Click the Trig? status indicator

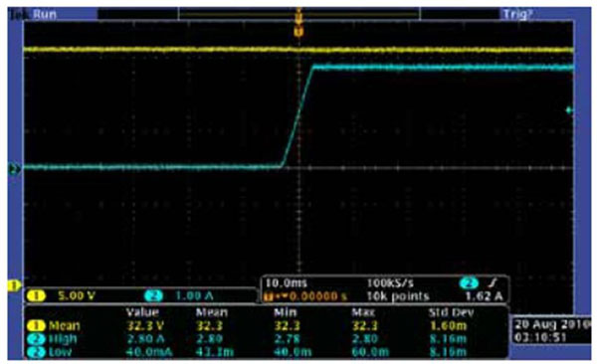517,15
